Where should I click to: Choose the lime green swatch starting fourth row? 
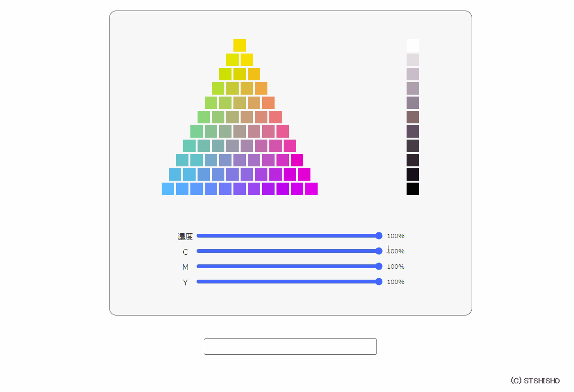tap(218, 88)
